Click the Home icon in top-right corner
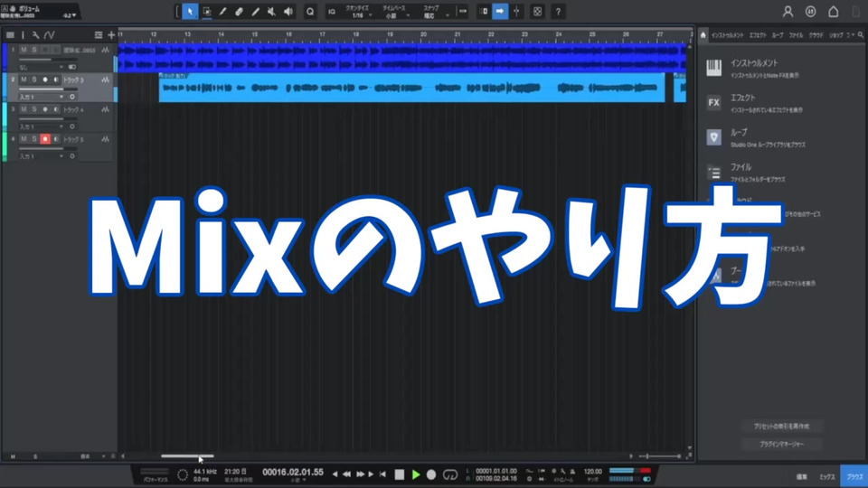The image size is (868, 488). point(833,11)
